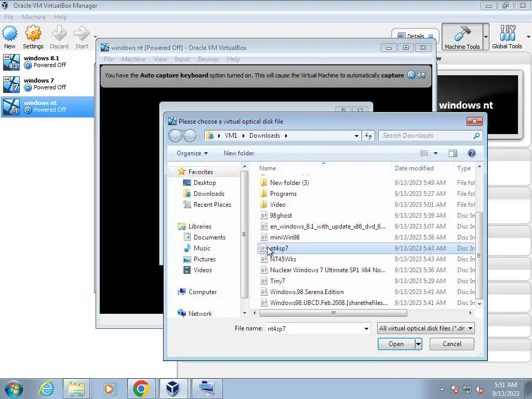Select windows 7 virtual machine

pos(47,84)
